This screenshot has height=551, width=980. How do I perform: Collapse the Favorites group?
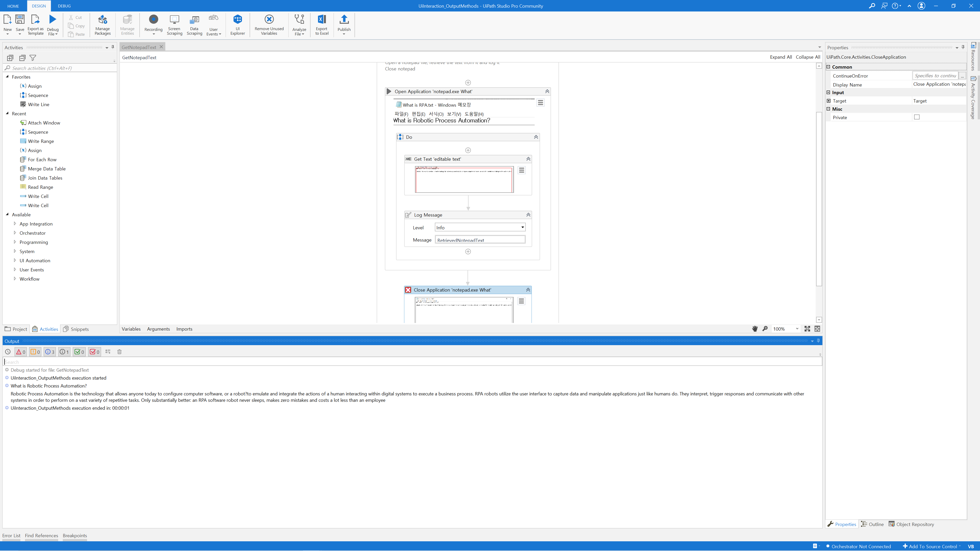click(x=7, y=77)
